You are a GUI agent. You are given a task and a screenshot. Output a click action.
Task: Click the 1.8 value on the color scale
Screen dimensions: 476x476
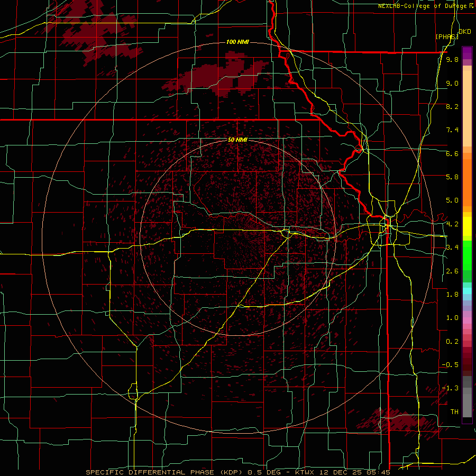(x=452, y=295)
